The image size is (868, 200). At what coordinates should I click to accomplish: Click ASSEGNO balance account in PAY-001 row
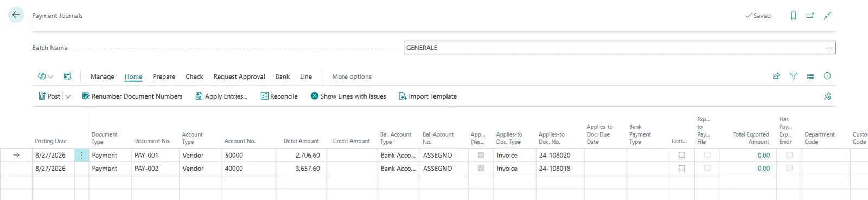[444, 155]
